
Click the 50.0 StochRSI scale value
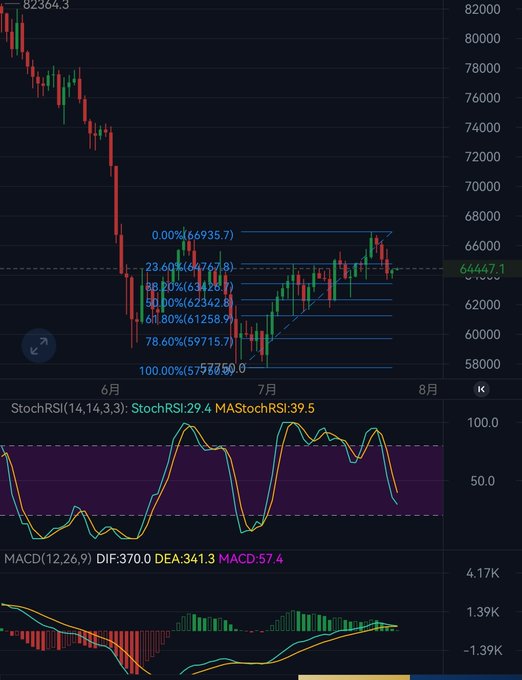click(483, 481)
